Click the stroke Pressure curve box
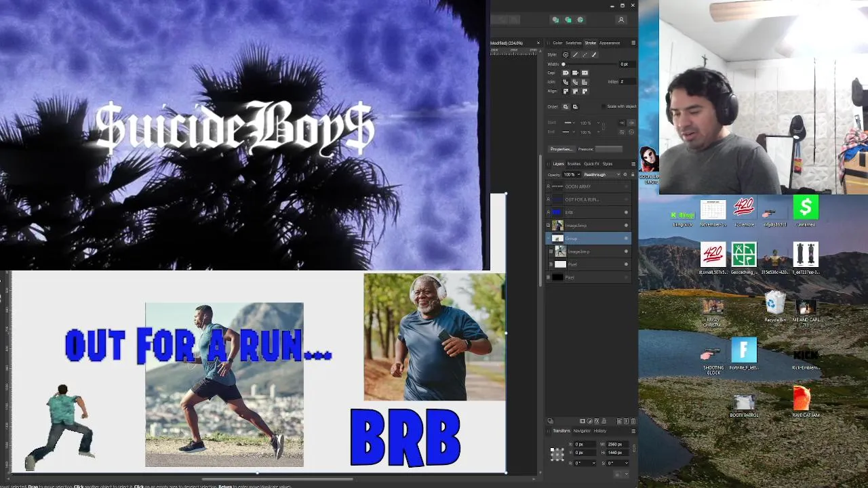868x488 pixels. 608,149
